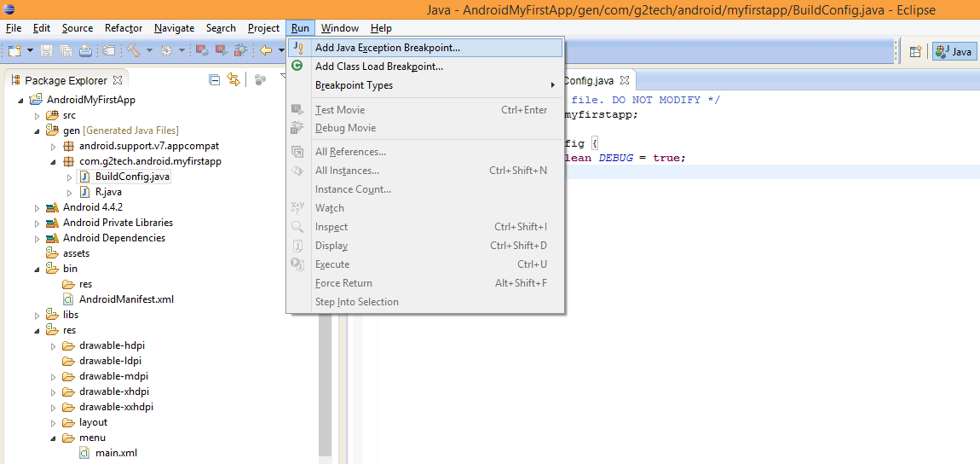Close the BuildConfig.java editor tab

click(x=624, y=81)
